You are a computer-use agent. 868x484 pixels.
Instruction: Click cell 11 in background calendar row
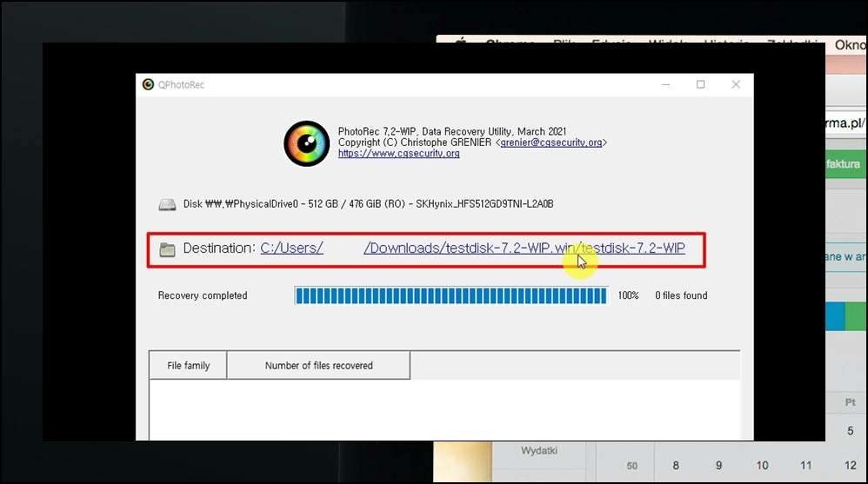click(806, 465)
